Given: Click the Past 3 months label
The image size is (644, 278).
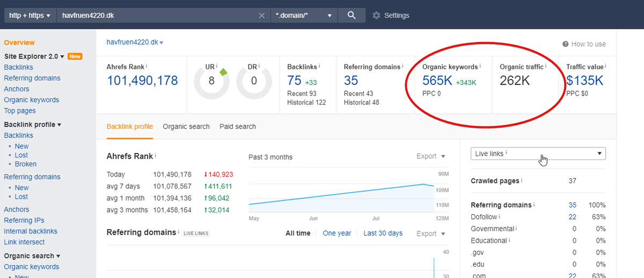Looking at the screenshot, I should pyautogui.click(x=270, y=157).
